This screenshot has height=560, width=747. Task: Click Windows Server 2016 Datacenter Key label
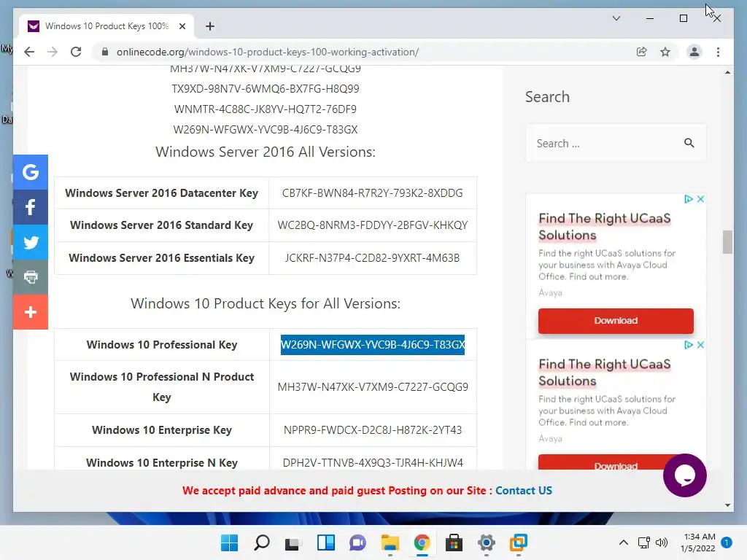point(161,192)
